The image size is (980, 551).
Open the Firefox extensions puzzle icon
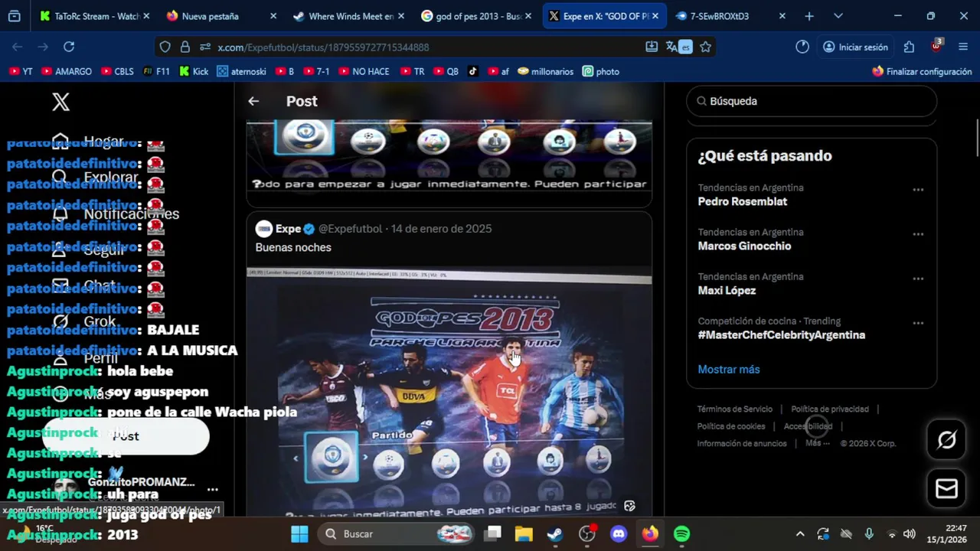pos(909,47)
